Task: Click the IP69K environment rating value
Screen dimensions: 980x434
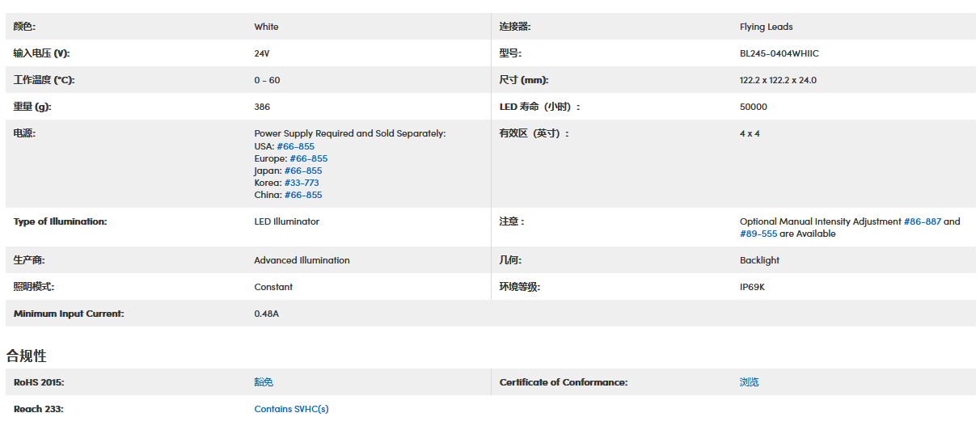Action: [752, 287]
